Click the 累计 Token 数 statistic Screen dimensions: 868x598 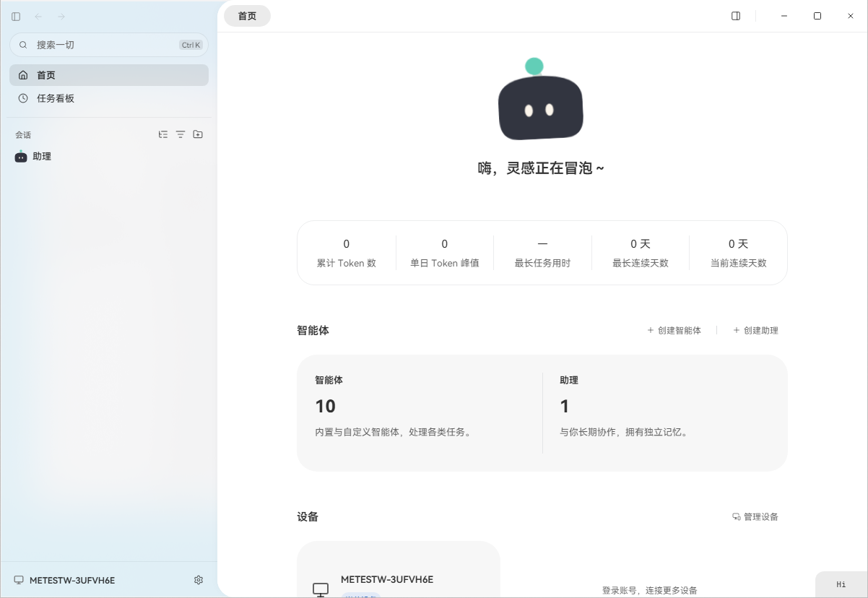click(x=347, y=253)
